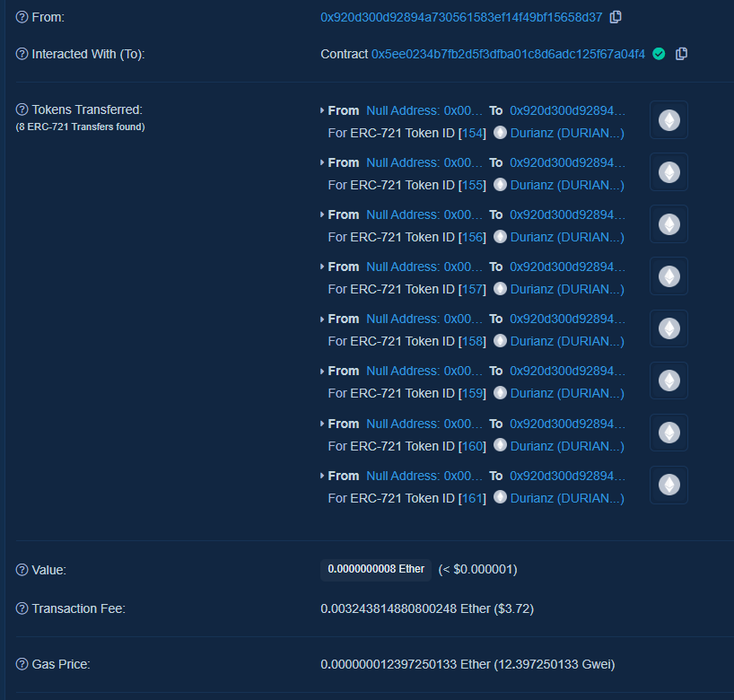Expand transfer arrow for Token ID 157

point(322,267)
